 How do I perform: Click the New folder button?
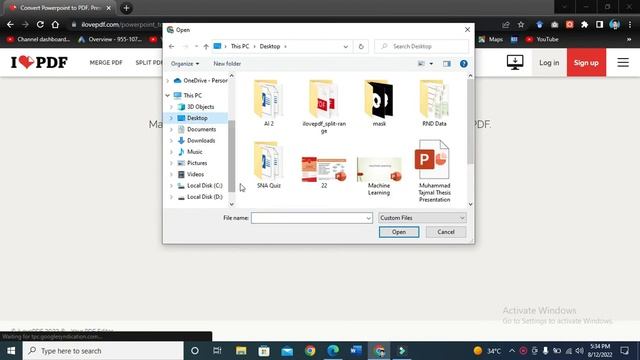(x=227, y=64)
